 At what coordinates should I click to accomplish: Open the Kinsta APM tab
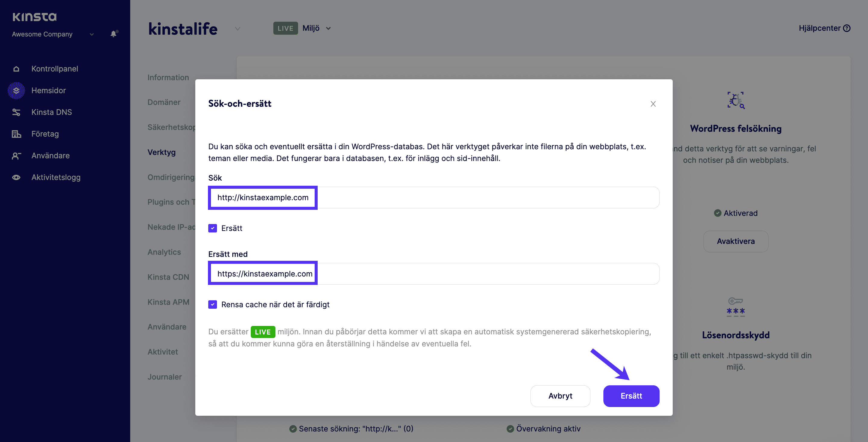click(x=168, y=302)
